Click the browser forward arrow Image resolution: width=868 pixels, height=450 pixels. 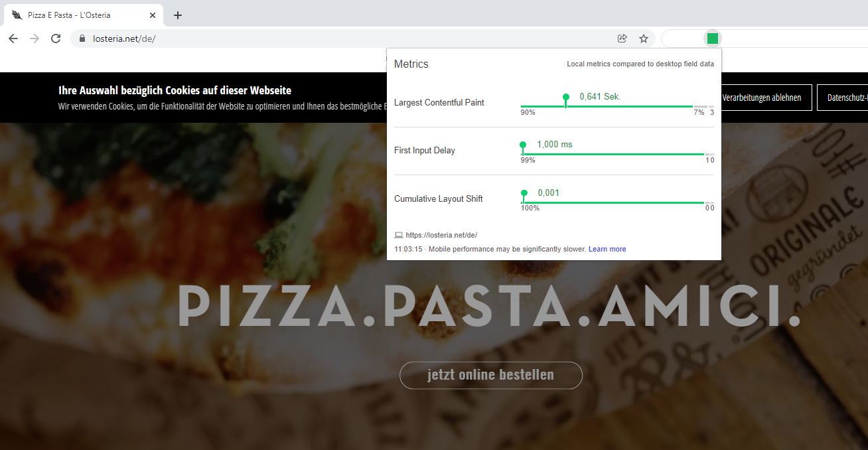click(35, 38)
